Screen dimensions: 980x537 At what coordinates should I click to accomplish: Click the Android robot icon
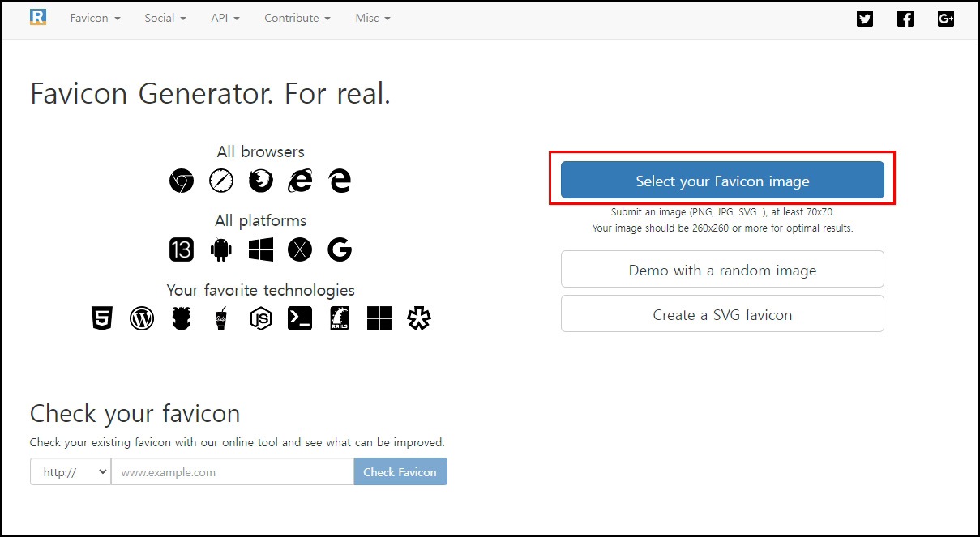[221, 249]
